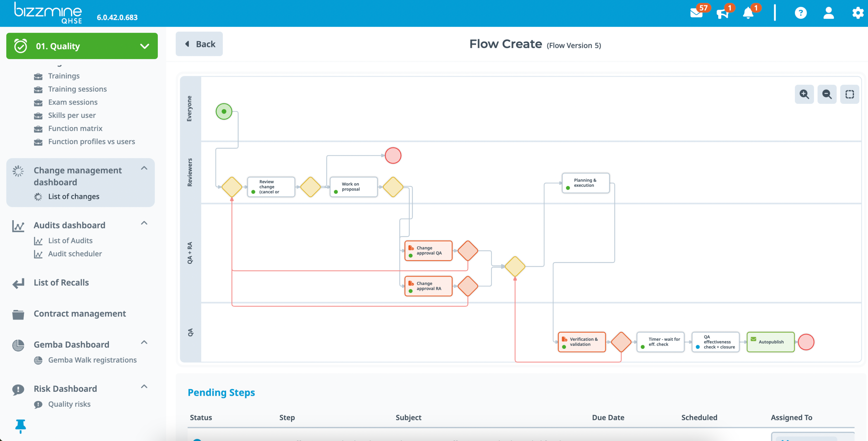Click the gateway diamond after Review change
The height and width of the screenshot is (441, 868).
tap(310, 186)
